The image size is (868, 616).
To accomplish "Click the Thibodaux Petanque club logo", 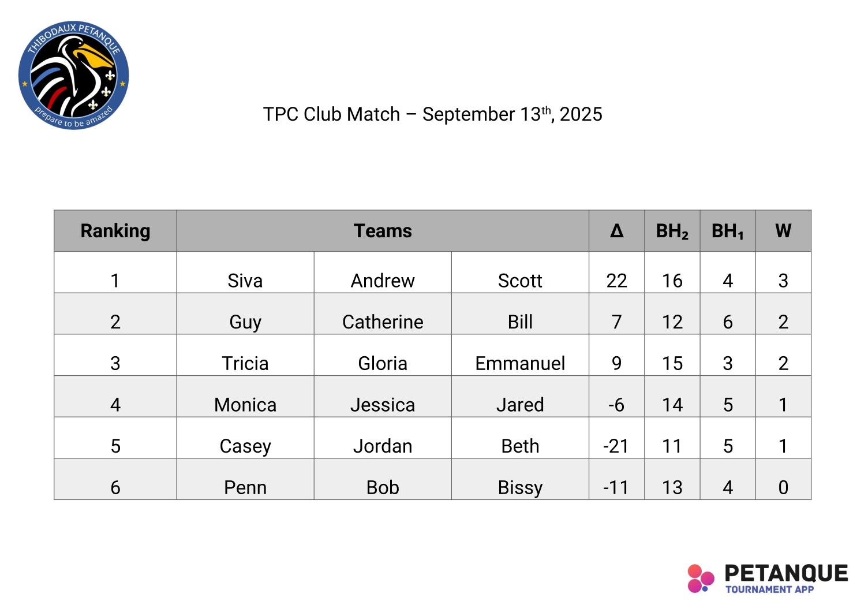I will 73,76.
